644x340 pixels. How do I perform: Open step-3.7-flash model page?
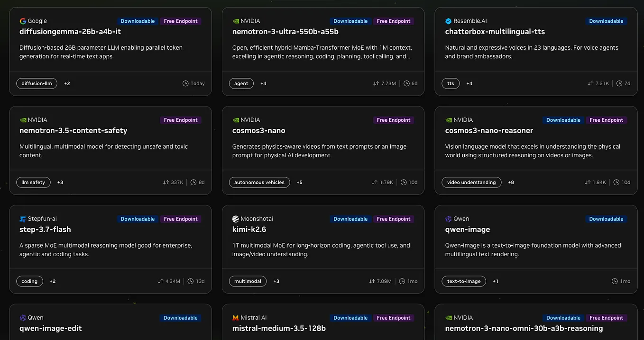45,230
